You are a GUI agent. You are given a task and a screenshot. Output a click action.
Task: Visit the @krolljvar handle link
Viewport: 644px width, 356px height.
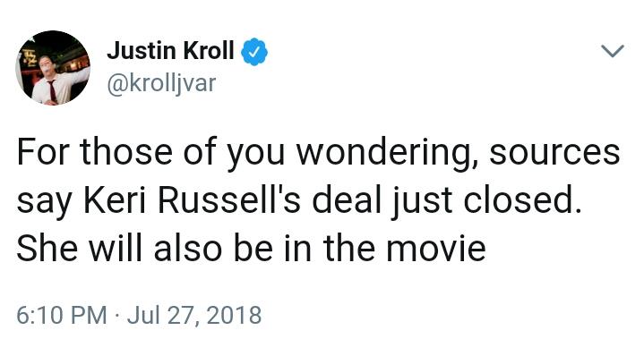(161, 83)
